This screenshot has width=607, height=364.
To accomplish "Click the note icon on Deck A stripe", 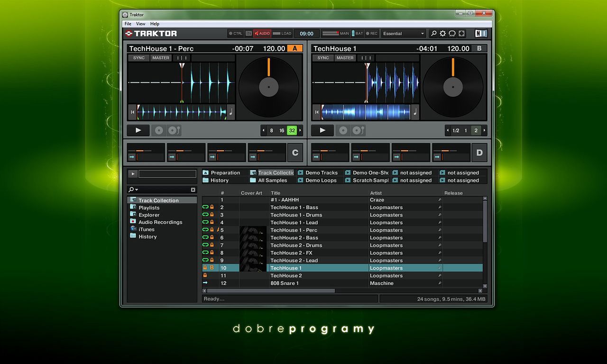I will (x=231, y=112).
